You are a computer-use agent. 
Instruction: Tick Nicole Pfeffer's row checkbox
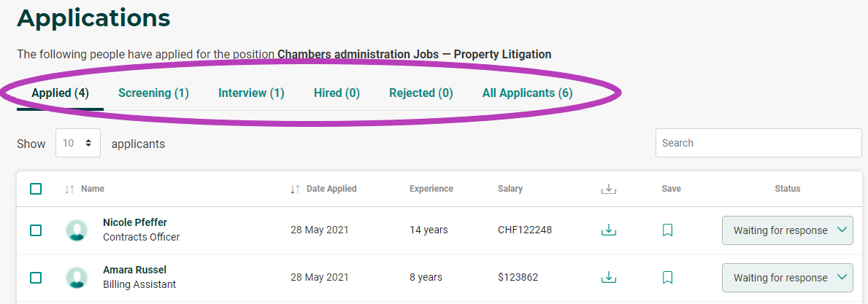pos(36,230)
